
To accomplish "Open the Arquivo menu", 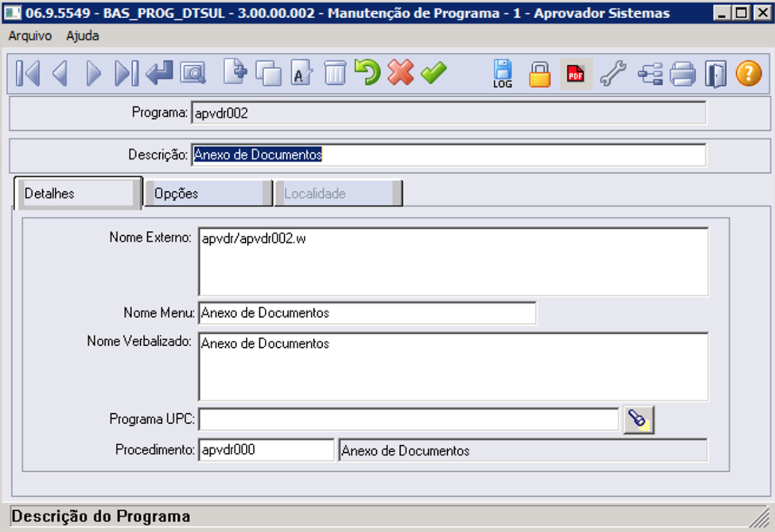I will 30,36.
